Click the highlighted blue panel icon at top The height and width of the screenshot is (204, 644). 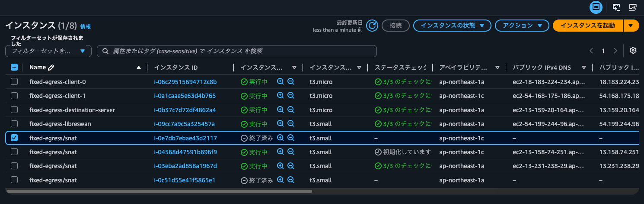coord(596,7)
